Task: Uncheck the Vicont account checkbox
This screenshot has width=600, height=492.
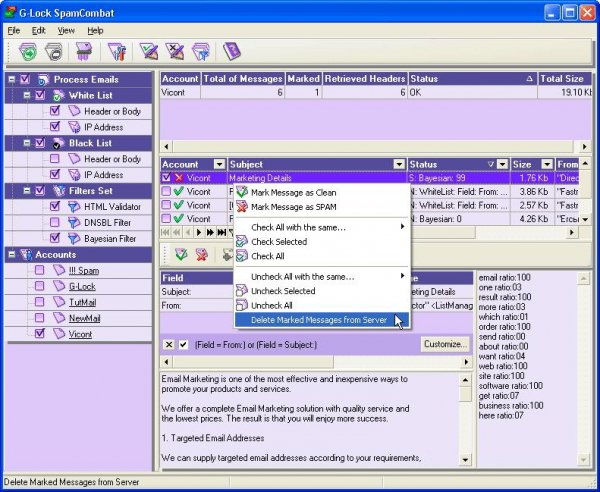Action: point(39,334)
